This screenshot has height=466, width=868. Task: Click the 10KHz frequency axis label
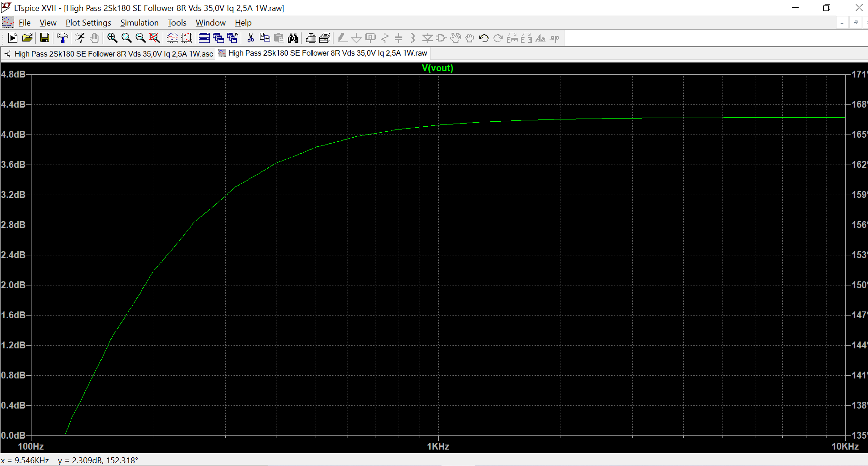(x=845, y=446)
